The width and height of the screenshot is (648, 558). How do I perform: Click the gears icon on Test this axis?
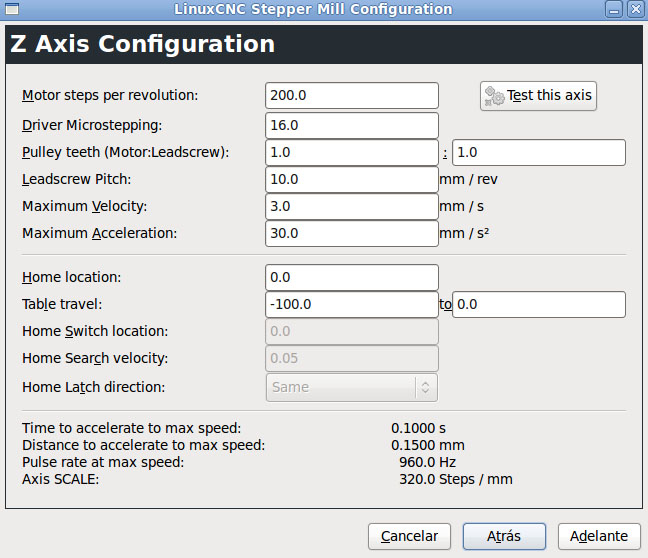coord(494,96)
